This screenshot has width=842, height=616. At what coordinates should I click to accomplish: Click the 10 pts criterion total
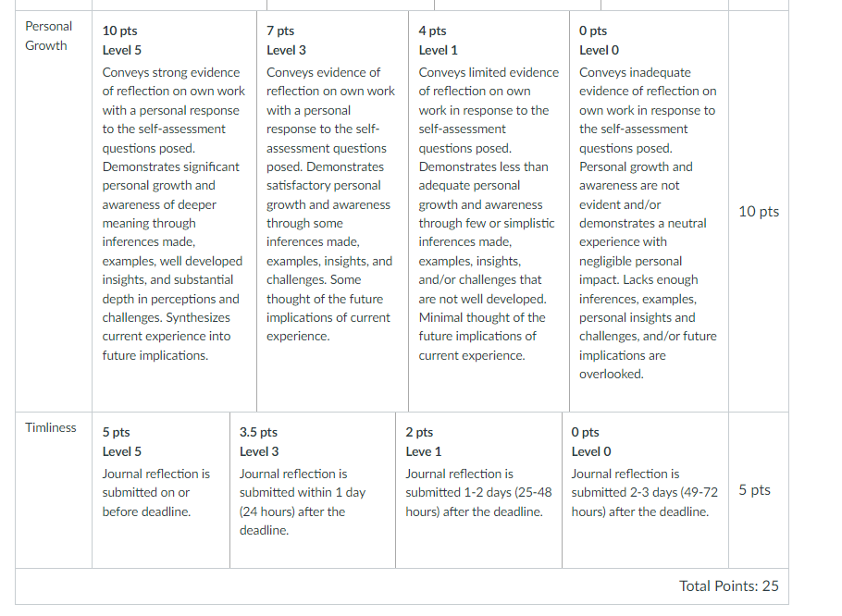click(758, 212)
